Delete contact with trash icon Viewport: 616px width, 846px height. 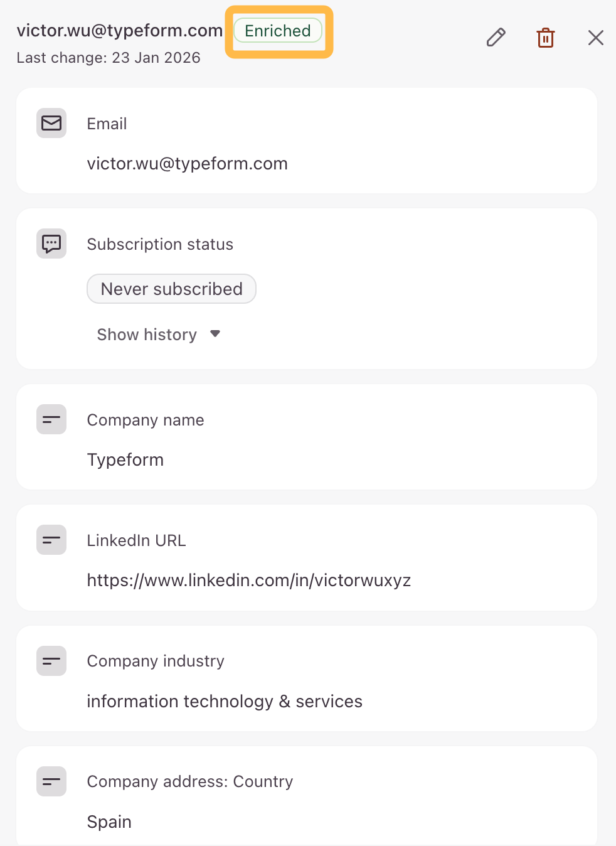point(546,38)
